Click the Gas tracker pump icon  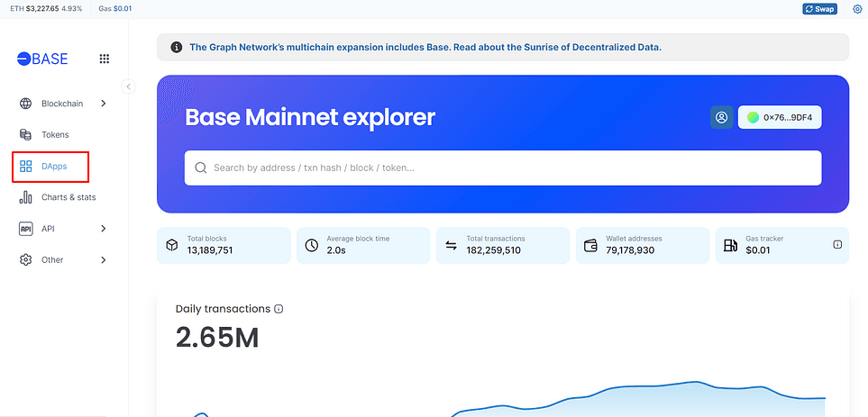tap(731, 245)
